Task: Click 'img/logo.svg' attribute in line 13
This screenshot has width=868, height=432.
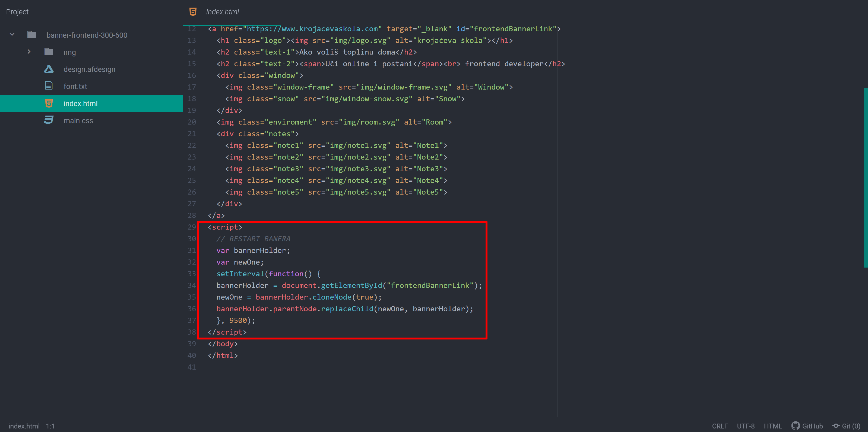Action: pos(360,40)
